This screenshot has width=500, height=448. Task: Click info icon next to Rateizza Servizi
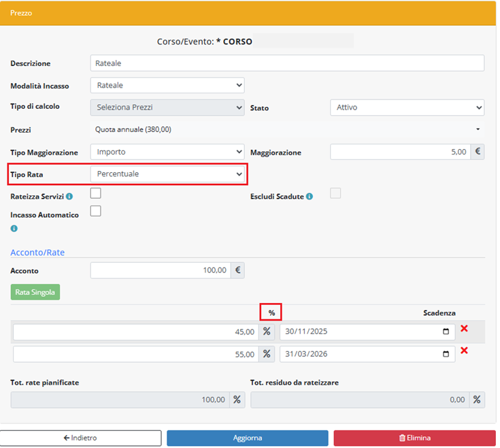coord(69,197)
